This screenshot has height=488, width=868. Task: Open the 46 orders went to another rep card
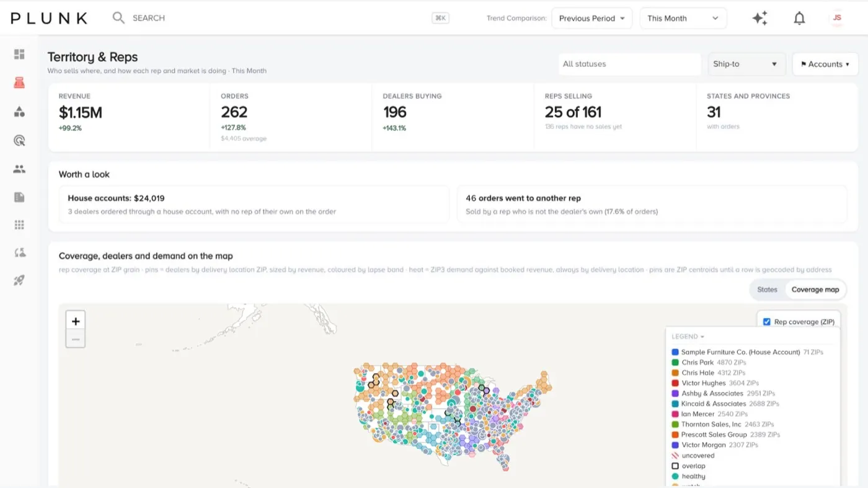point(652,205)
